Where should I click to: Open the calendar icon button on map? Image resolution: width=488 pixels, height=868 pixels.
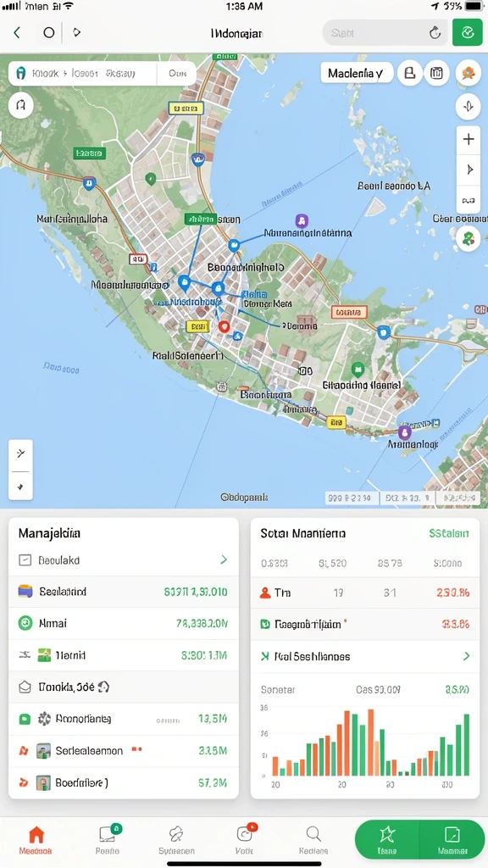pos(436,73)
